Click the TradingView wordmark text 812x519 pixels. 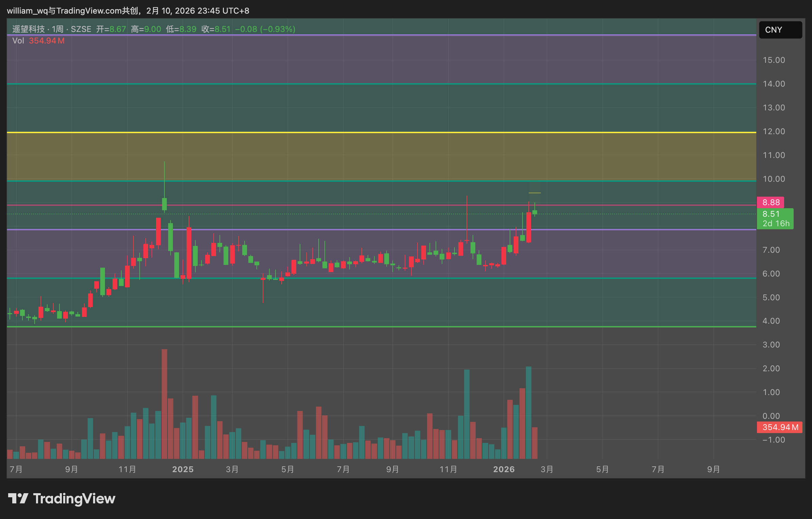tap(74, 499)
